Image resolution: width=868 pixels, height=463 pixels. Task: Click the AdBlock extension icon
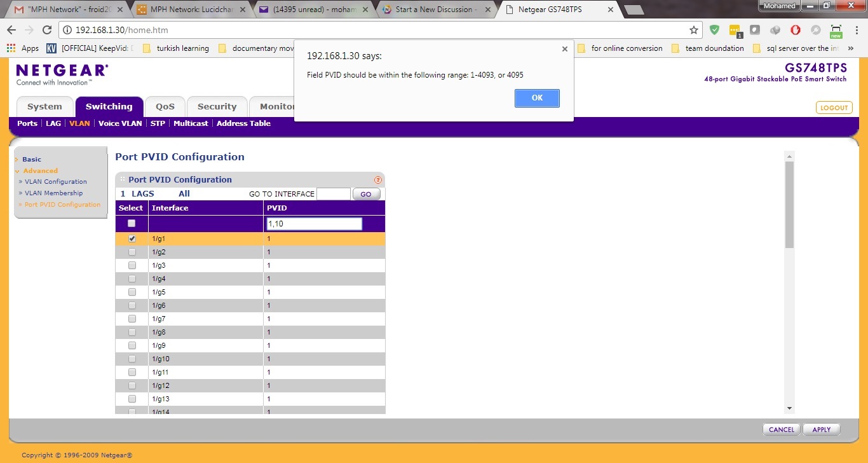[x=795, y=30]
